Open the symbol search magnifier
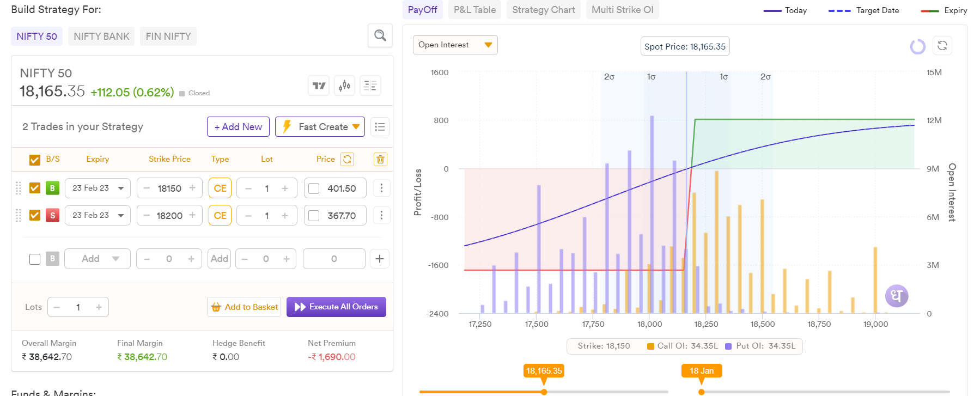This screenshot has height=396, width=980. click(380, 36)
